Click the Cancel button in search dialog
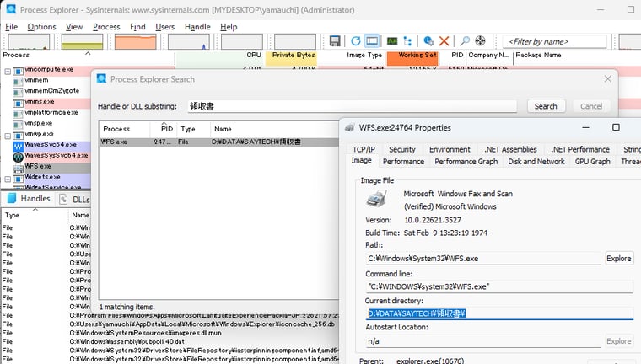 point(591,107)
